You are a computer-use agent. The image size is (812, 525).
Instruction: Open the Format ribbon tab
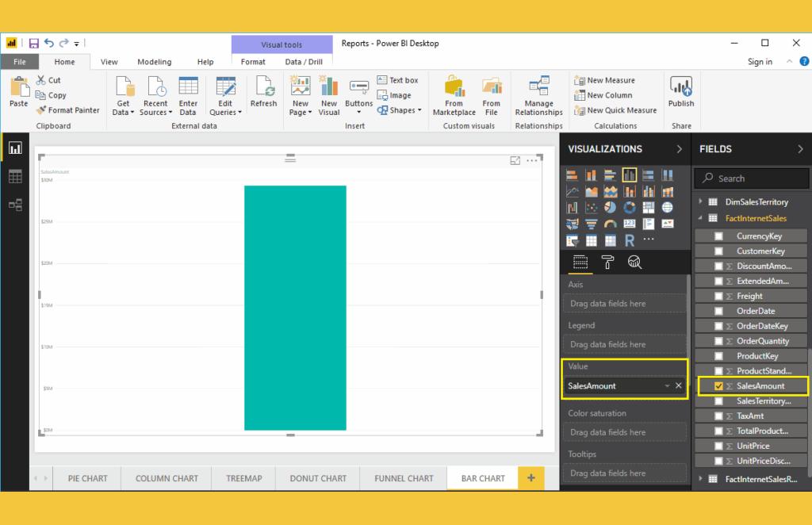pyautogui.click(x=253, y=62)
